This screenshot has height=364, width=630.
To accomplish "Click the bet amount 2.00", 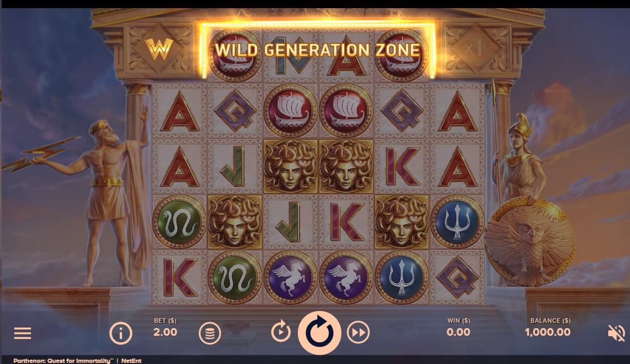I will click(165, 332).
